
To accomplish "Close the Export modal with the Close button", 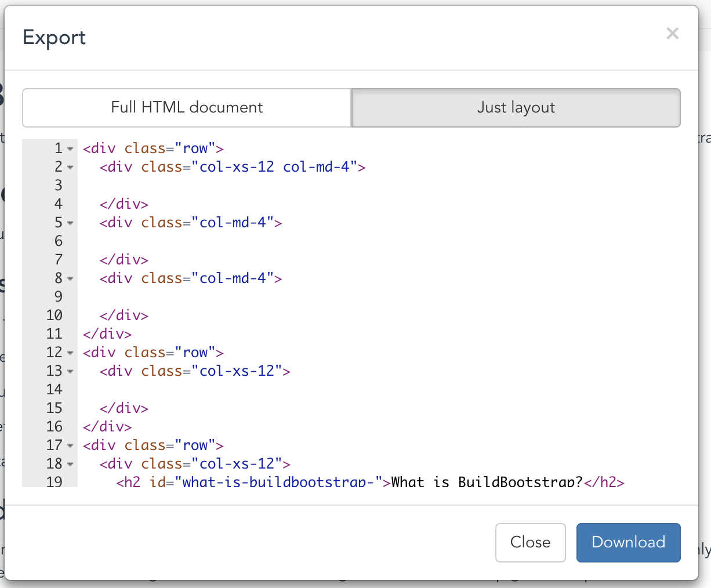I will tap(530, 542).
